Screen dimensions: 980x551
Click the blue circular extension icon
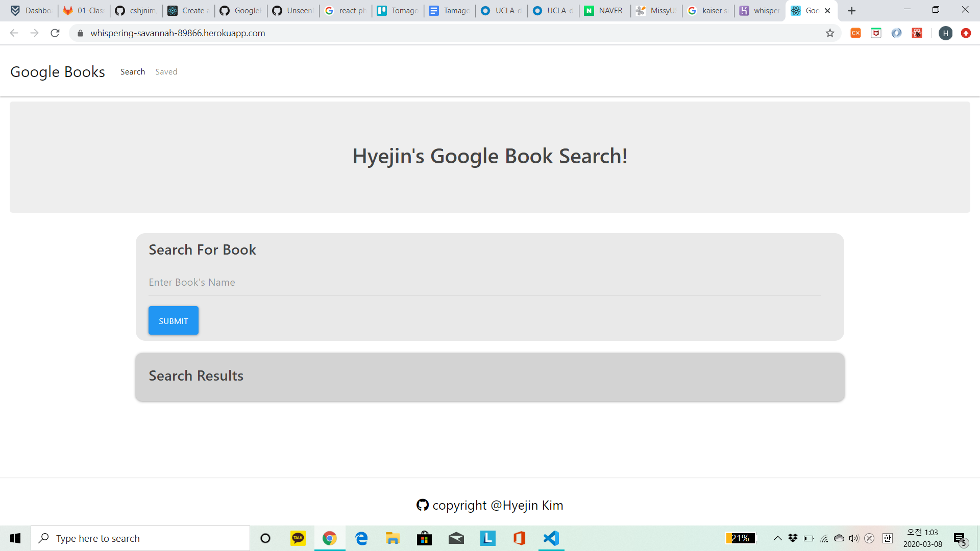pyautogui.click(x=896, y=33)
